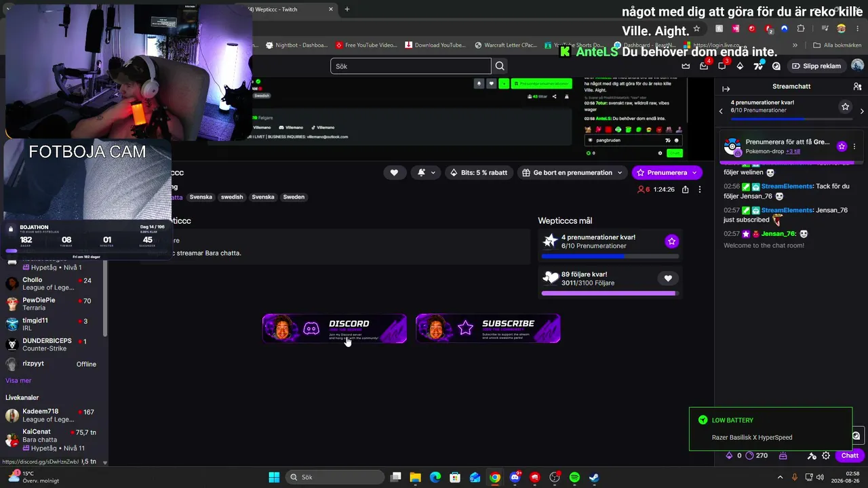Open File Explorer from the taskbar
The width and height of the screenshot is (868, 488).
pyautogui.click(x=415, y=477)
